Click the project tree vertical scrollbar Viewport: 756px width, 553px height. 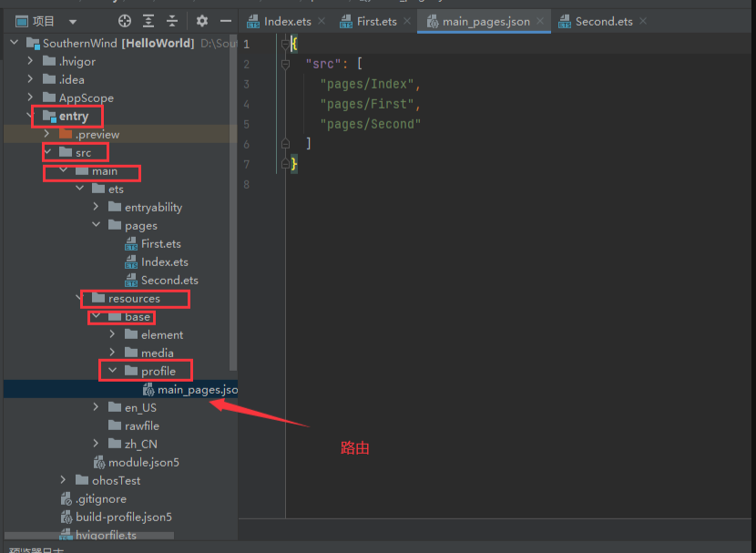click(233, 202)
